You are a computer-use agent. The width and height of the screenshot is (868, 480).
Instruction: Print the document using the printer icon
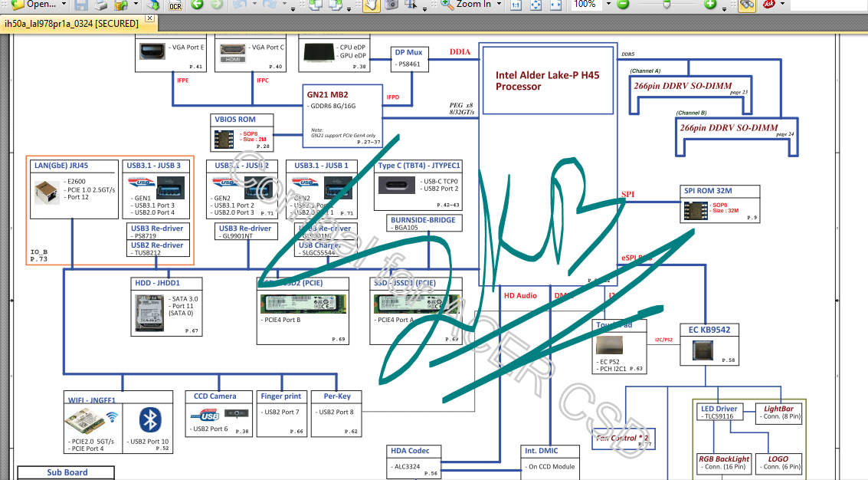click(101, 5)
